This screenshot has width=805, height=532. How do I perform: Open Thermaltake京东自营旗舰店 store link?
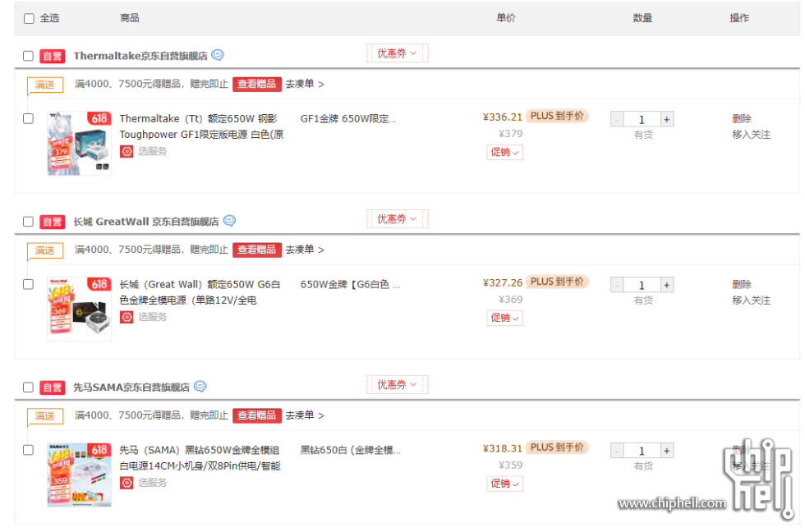(x=140, y=56)
